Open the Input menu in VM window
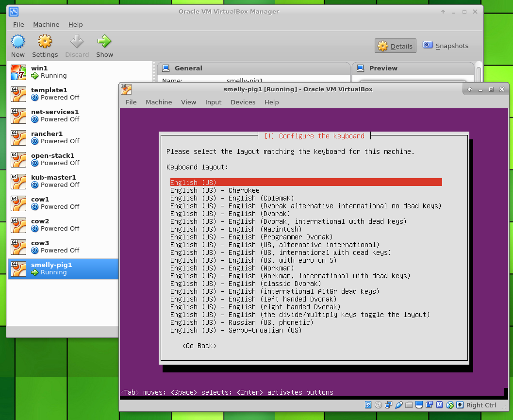The image size is (513, 420). point(214,102)
